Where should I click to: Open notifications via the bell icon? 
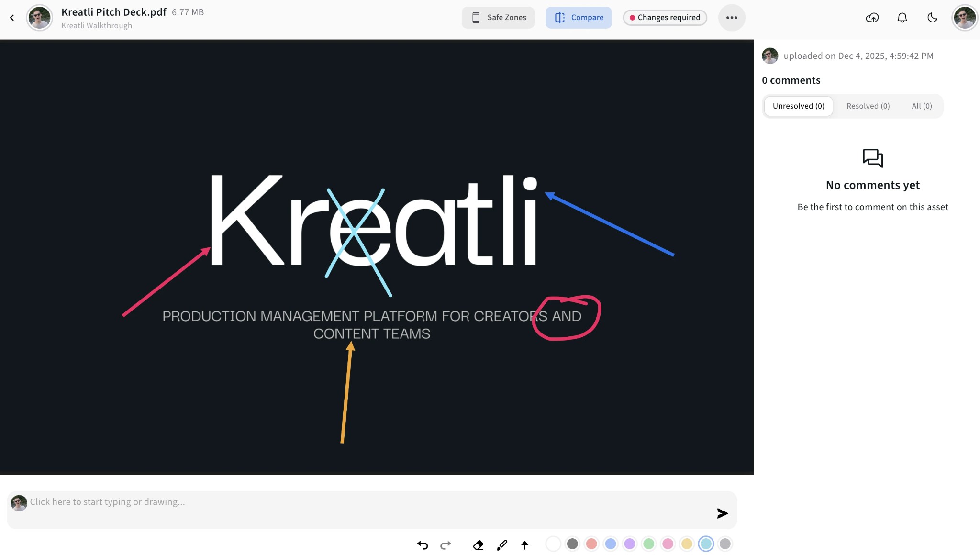pyautogui.click(x=902, y=18)
